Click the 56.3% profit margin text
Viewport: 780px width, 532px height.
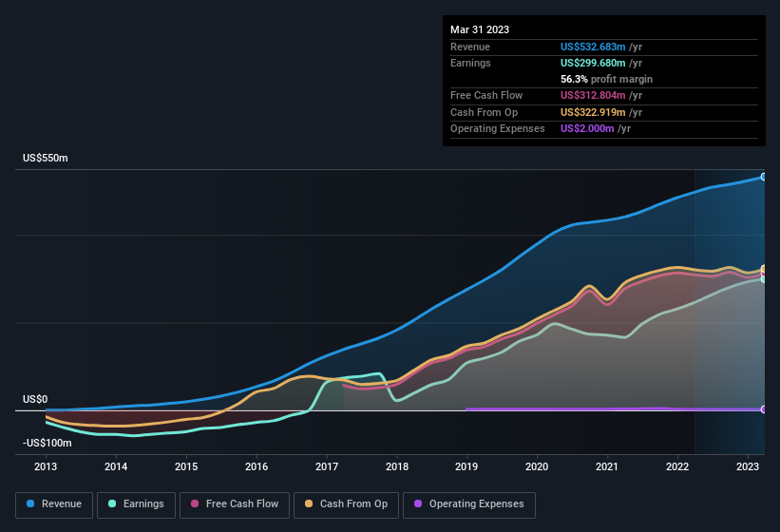606,79
